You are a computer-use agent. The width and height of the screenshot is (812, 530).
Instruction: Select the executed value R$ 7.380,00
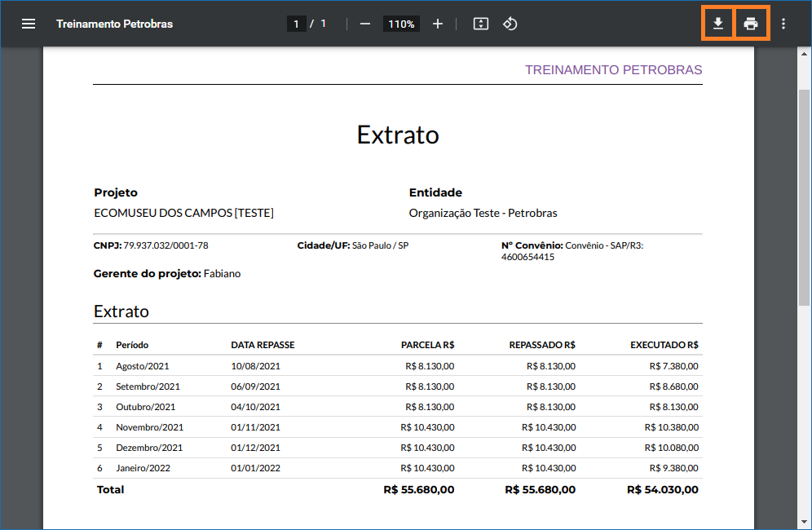(673, 366)
